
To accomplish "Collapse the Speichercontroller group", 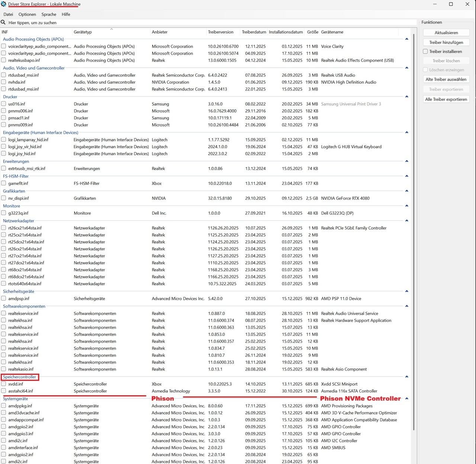I will tap(406, 377).
